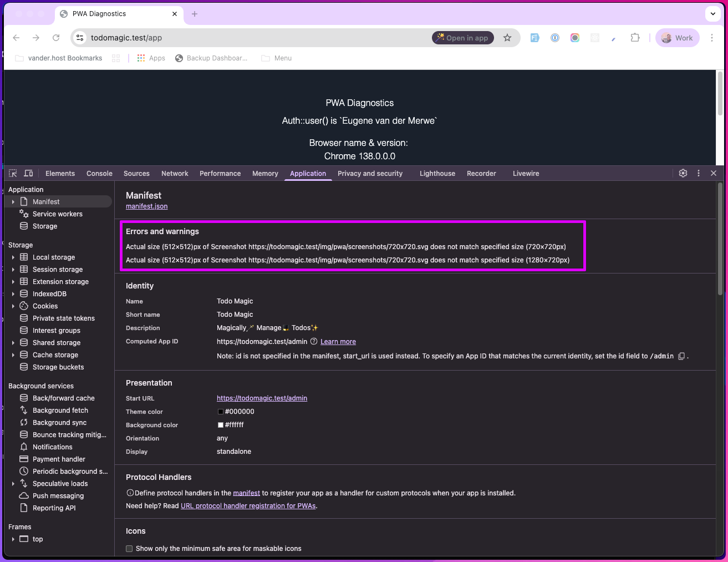Click the blue 'Fi' extension icon
The width and height of the screenshot is (728, 562).
pyautogui.click(x=534, y=38)
